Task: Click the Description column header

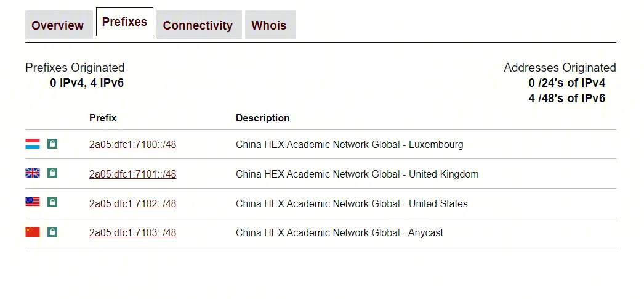Action: pyautogui.click(x=263, y=118)
